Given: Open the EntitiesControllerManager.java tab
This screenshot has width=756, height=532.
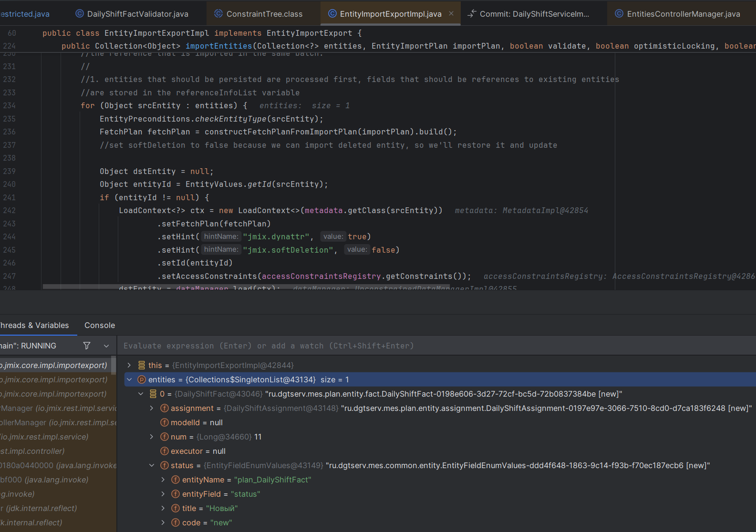Looking at the screenshot, I should pyautogui.click(x=678, y=14).
